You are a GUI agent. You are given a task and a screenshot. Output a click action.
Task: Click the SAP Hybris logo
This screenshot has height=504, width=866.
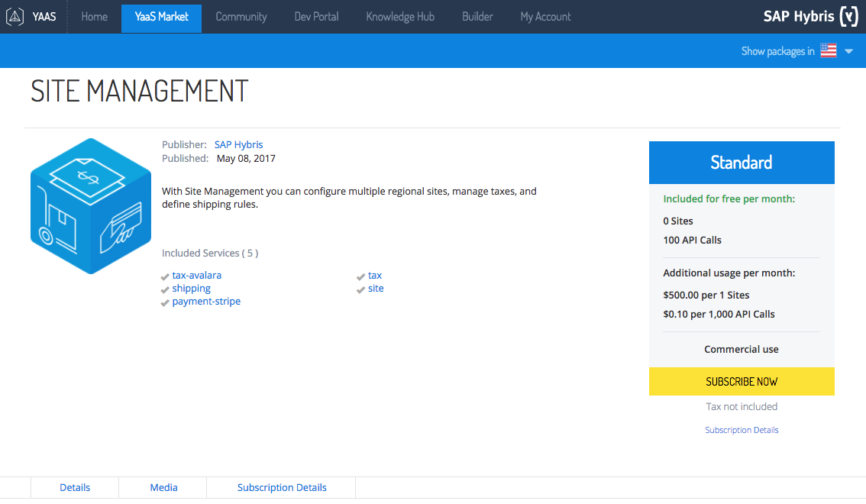tap(811, 16)
